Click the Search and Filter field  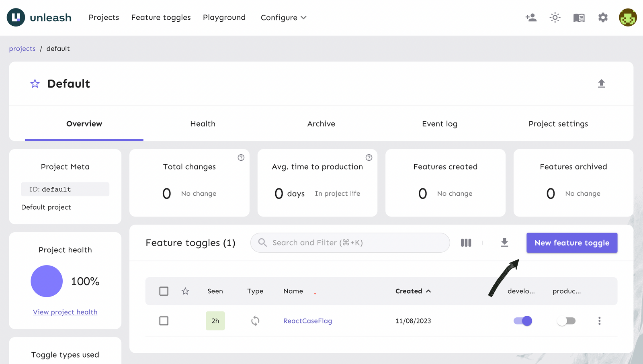click(x=350, y=243)
